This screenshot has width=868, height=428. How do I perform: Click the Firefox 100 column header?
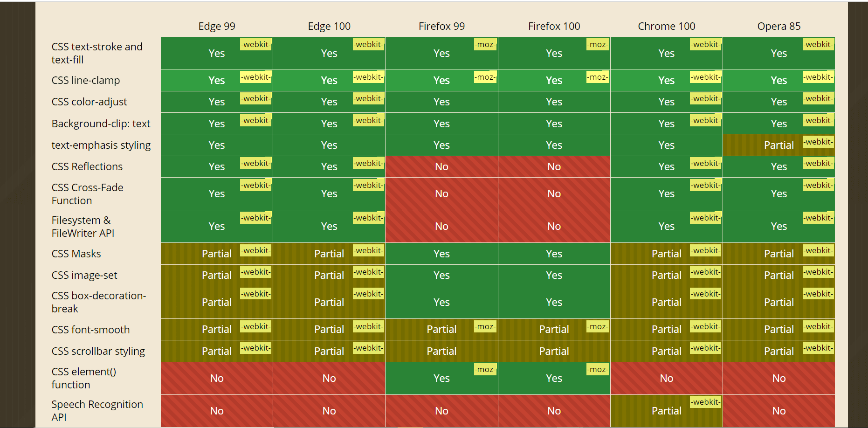coord(554,26)
